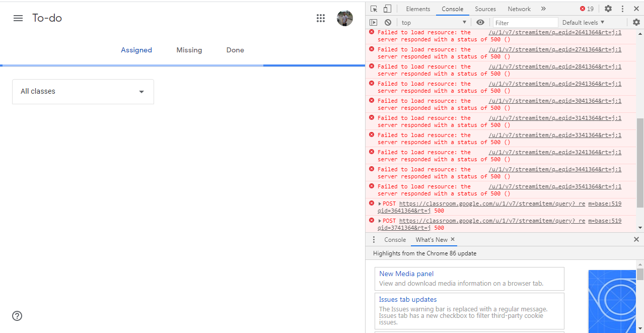Open the top JavaScript context dropdown
Viewport: 644px width, 333px height.
[x=434, y=23]
